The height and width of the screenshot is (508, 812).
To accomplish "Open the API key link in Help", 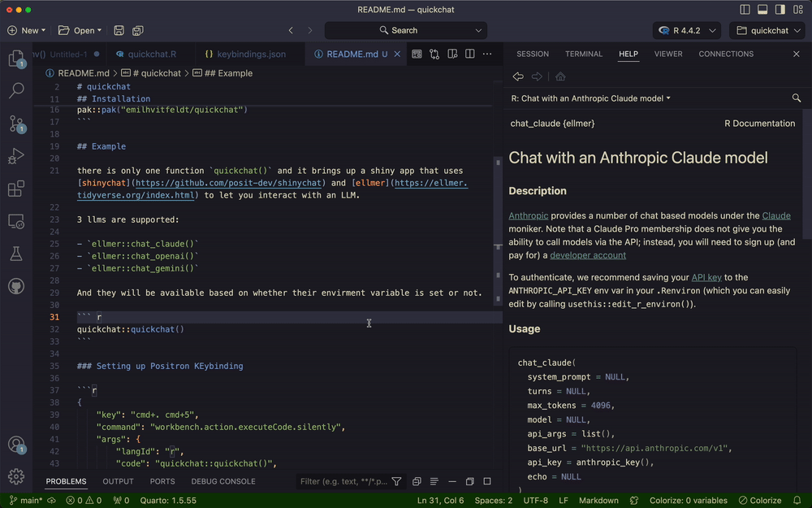I will tap(706, 277).
